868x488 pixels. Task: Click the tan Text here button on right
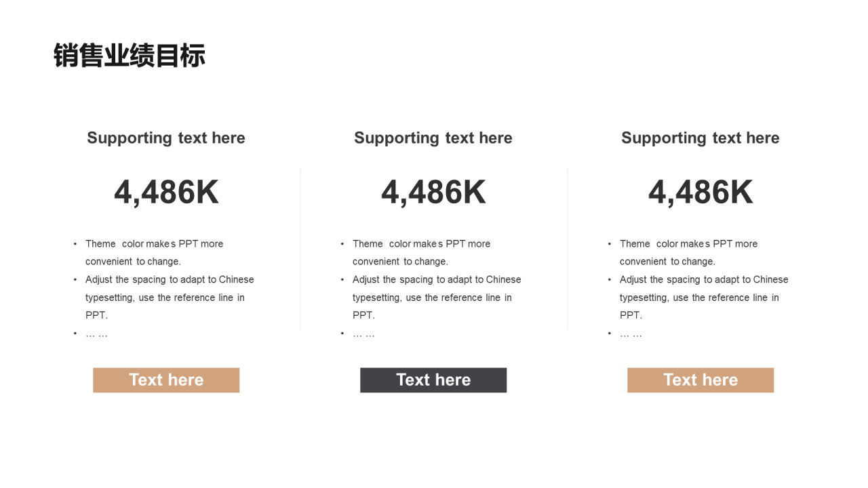click(x=701, y=380)
